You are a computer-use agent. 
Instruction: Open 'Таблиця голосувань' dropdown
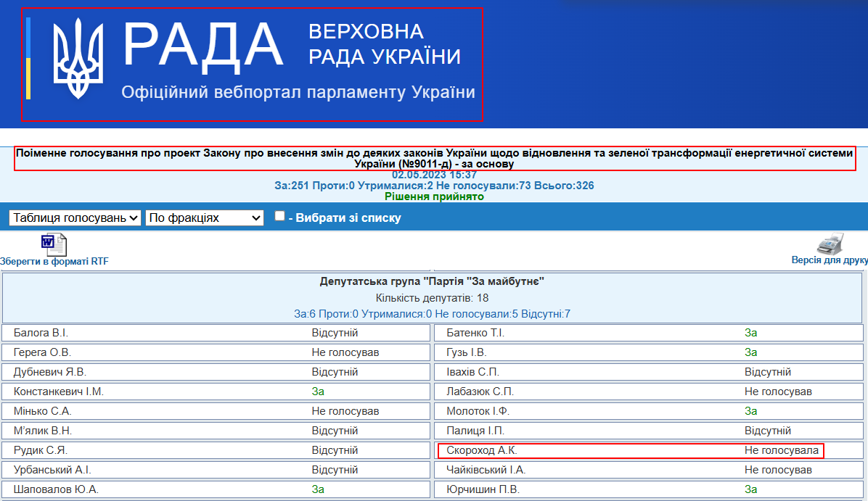point(75,218)
